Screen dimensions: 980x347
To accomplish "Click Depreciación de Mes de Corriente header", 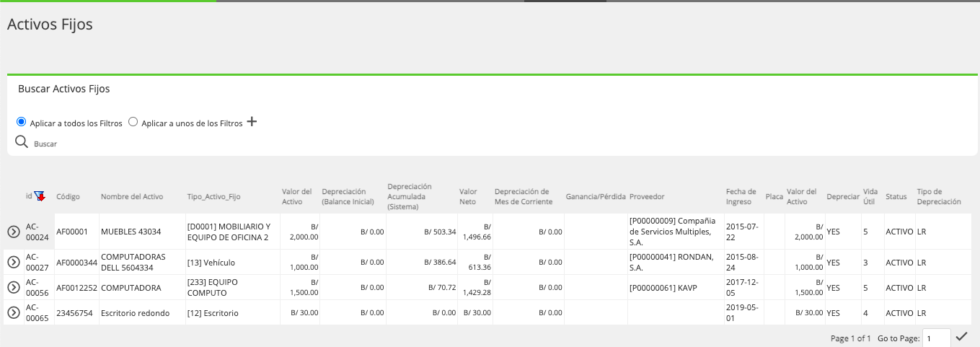I will pyautogui.click(x=524, y=196).
